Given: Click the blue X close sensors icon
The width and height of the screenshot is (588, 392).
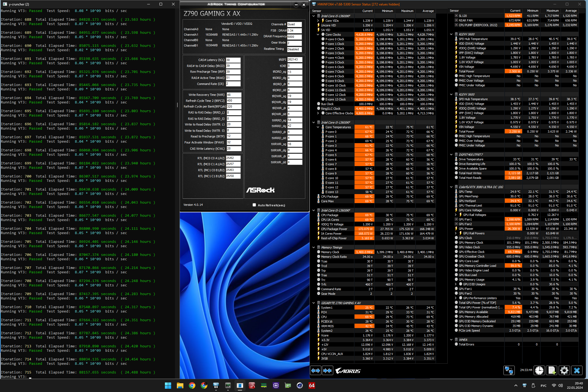Looking at the screenshot, I should point(577,370).
